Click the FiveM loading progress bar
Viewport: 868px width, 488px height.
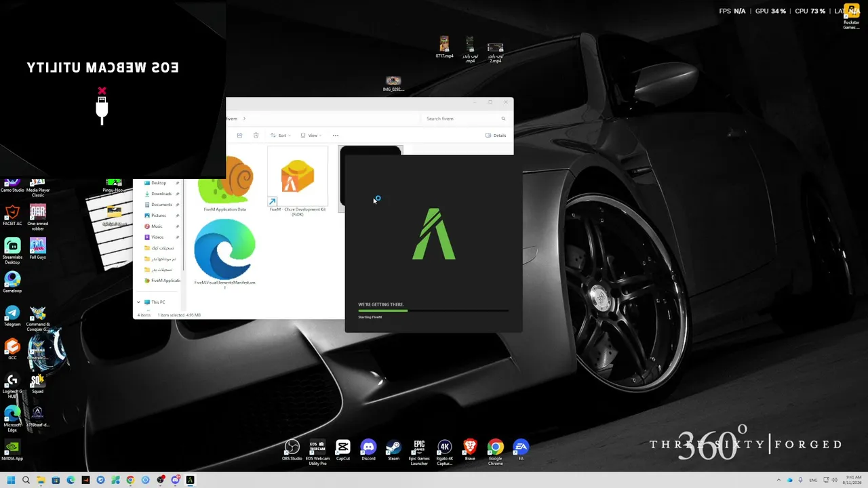pyautogui.click(x=433, y=310)
